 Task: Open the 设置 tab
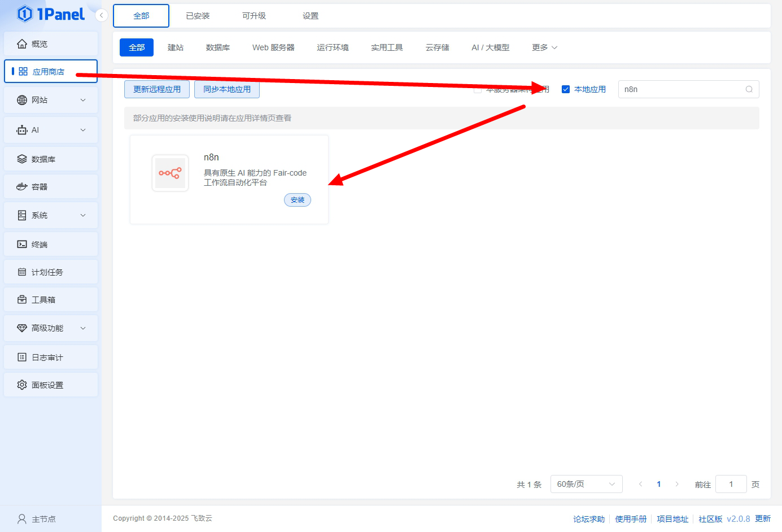pyautogui.click(x=311, y=16)
